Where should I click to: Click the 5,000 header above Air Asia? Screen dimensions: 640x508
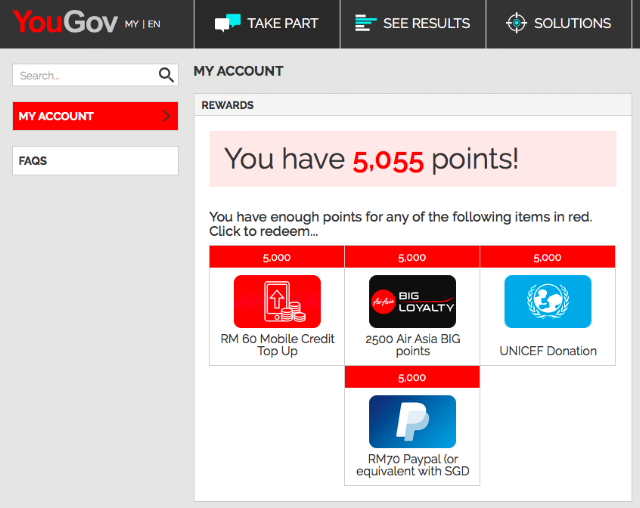tap(412, 257)
